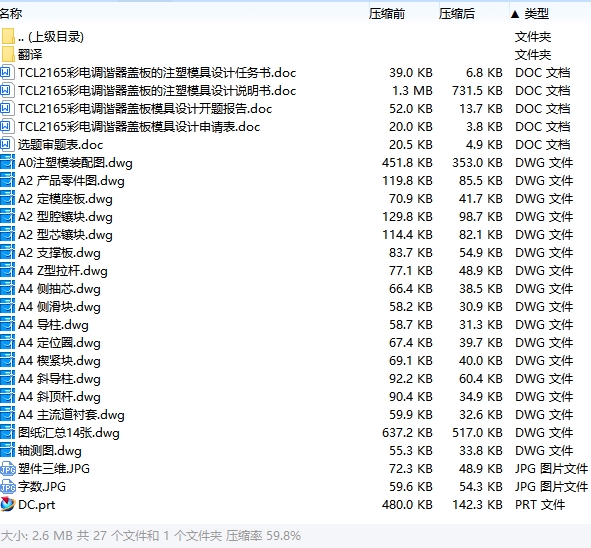
Task: Select file A2 定模座板.dwg
Action: (x=65, y=199)
